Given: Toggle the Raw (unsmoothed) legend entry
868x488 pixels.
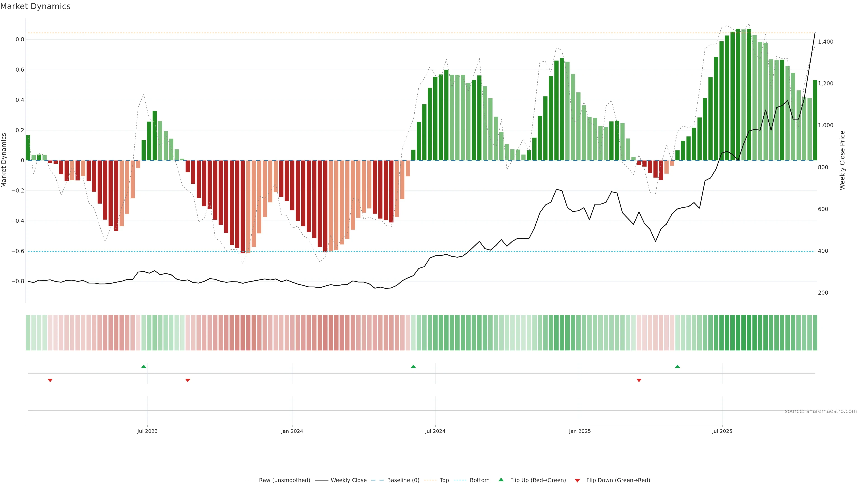Looking at the screenshot, I should coord(284,480).
